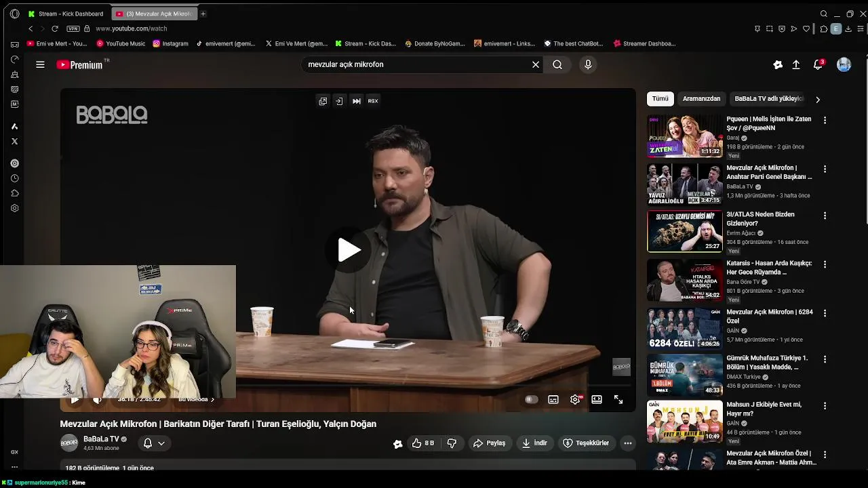Viewport: 868px width, 488px height.
Task: Skip to next video in player overlay
Action: click(357, 101)
